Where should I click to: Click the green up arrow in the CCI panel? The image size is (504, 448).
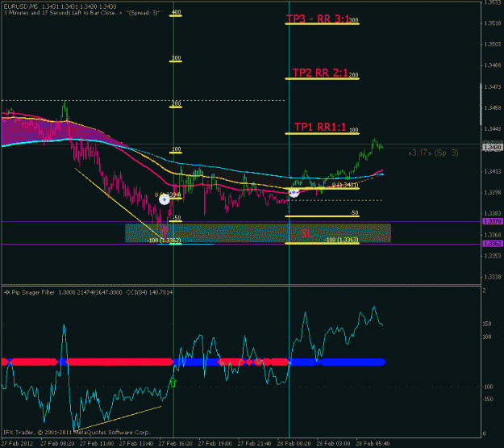pos(173,383)
